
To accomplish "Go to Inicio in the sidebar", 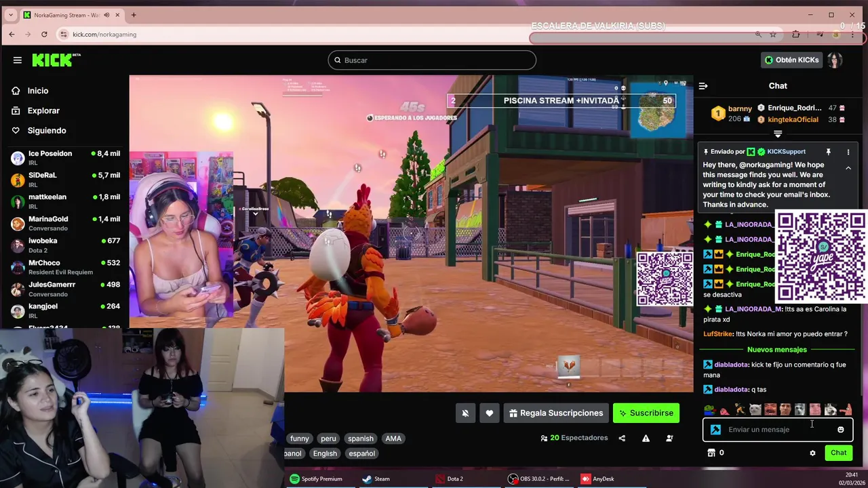I will pyautogui.click(x=38, y=91).
